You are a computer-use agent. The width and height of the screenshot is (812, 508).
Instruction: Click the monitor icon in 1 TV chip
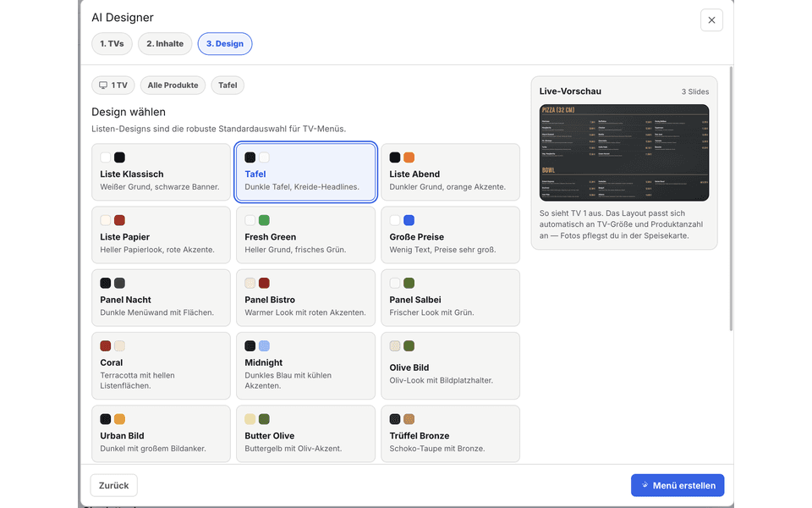pos(103,85)
